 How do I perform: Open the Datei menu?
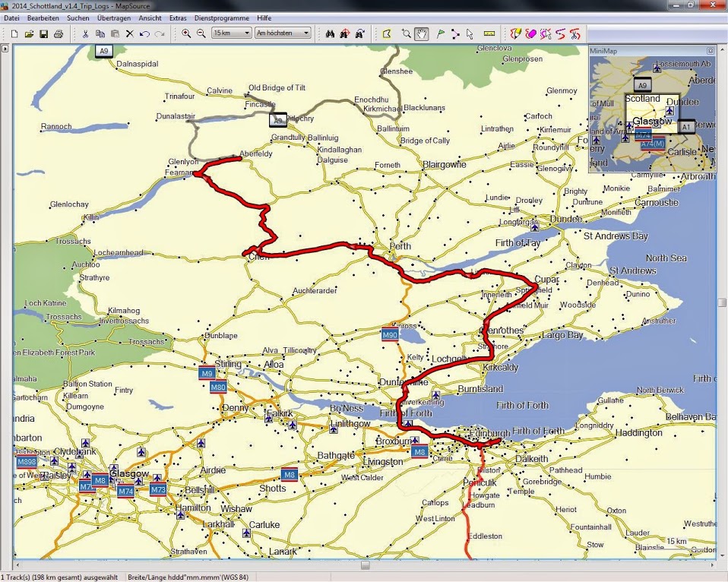pos(11,17)
